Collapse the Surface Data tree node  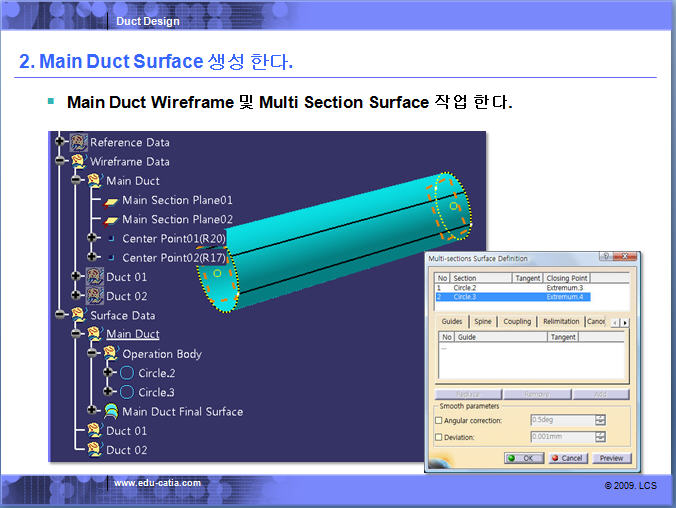pyautogui.click(x=61, y=314)
